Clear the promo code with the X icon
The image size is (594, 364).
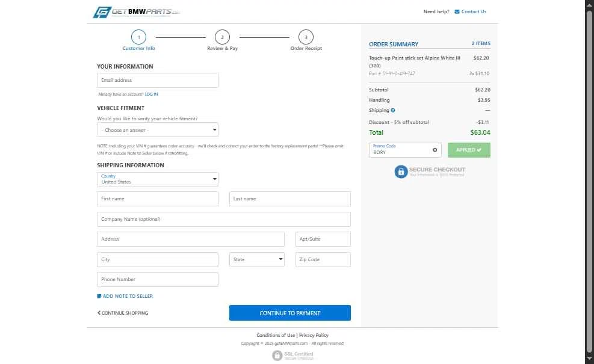435,150
